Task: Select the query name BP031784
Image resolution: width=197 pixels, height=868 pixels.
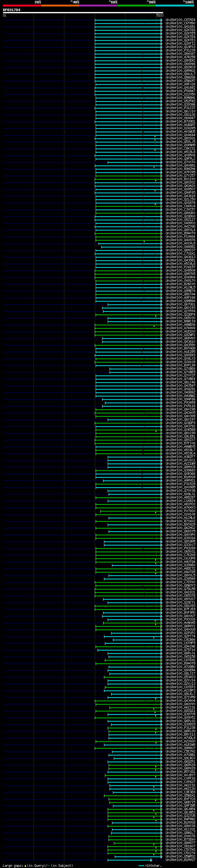Action: 11,10
